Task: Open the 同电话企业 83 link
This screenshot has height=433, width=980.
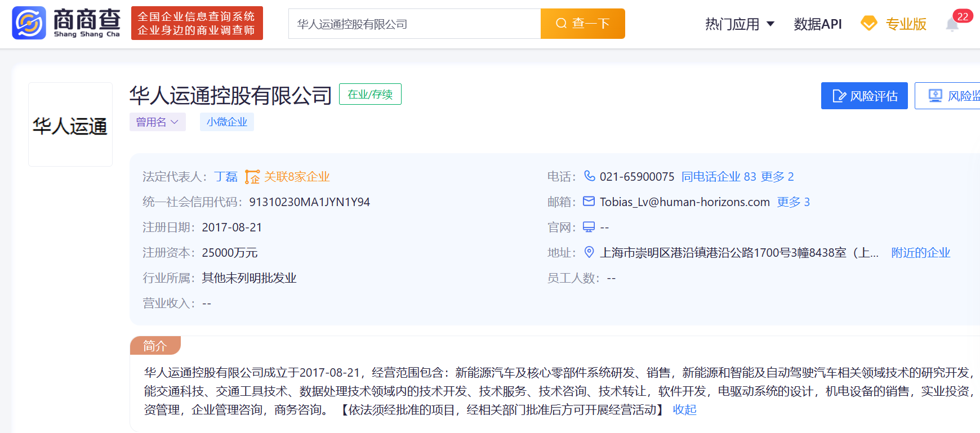Action: [x=719, y=177]
